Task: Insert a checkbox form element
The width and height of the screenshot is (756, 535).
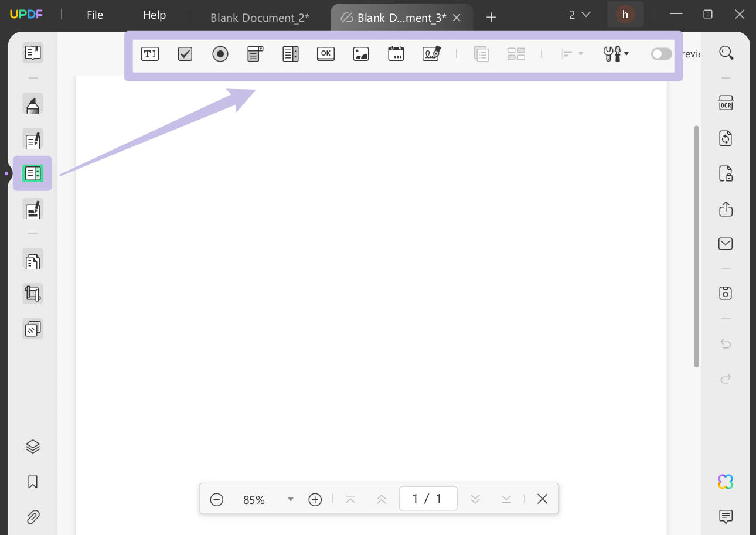Action: tap(185, 53)
